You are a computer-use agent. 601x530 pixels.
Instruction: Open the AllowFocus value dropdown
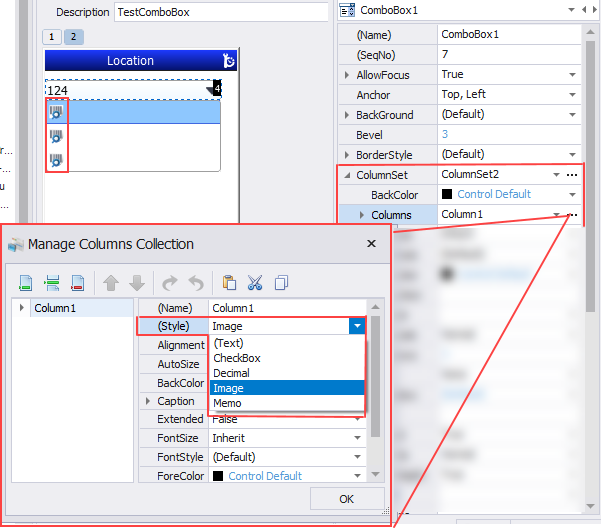click(572, 75)
